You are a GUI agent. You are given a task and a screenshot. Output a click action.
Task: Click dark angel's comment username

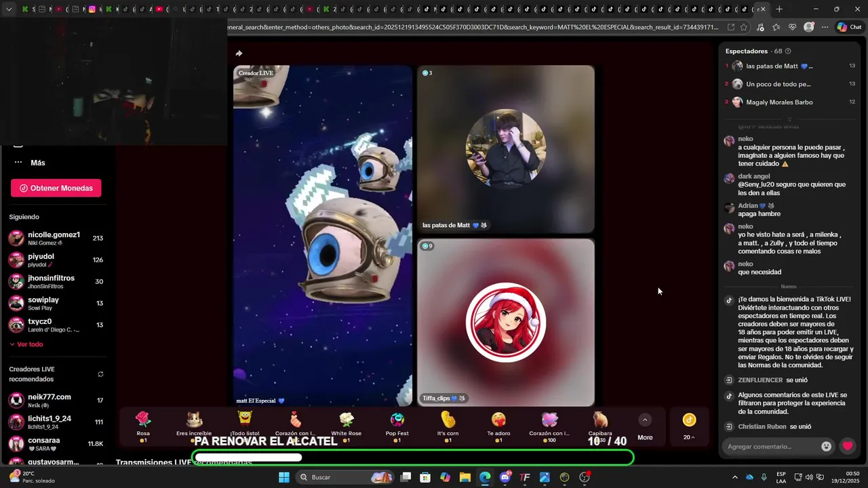click(754, 176)
